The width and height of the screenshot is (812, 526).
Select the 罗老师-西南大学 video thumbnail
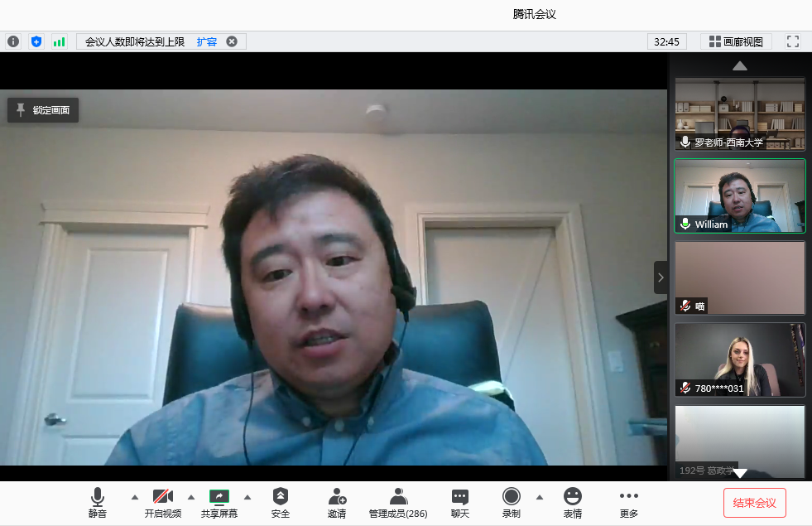(x=739, y=114)
